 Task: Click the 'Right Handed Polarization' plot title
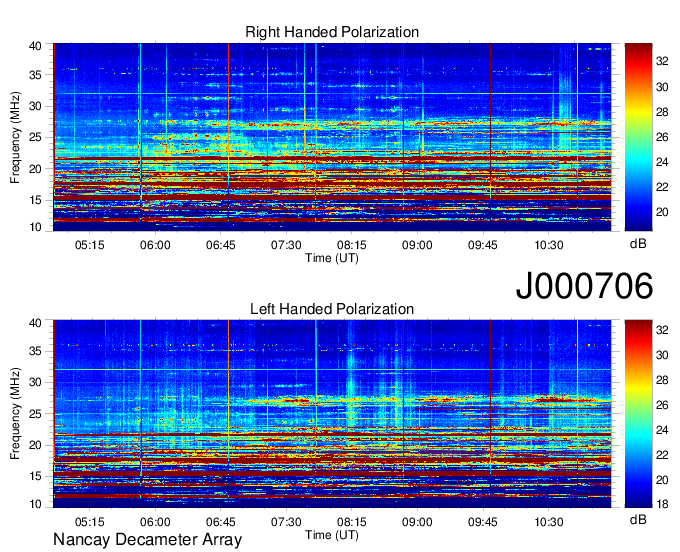point(332,32)
